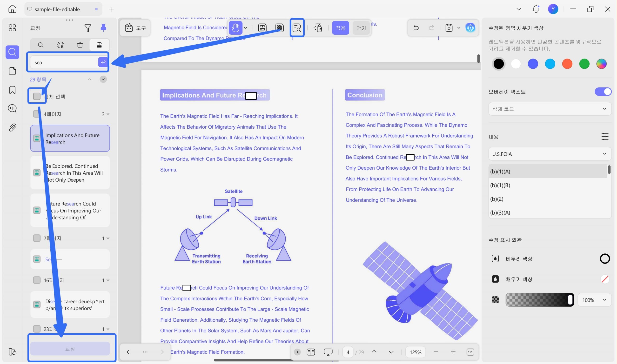Go to next page chevron
Image resolution: width=617 pixels, height=364 pixels.
pyautogui.click(x=391, y=352)
